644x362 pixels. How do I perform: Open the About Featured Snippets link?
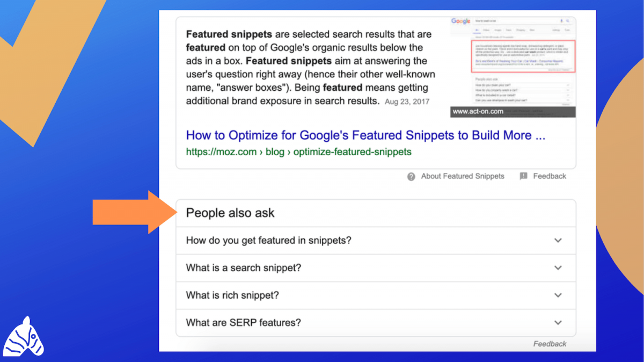[x=463, y=176]
